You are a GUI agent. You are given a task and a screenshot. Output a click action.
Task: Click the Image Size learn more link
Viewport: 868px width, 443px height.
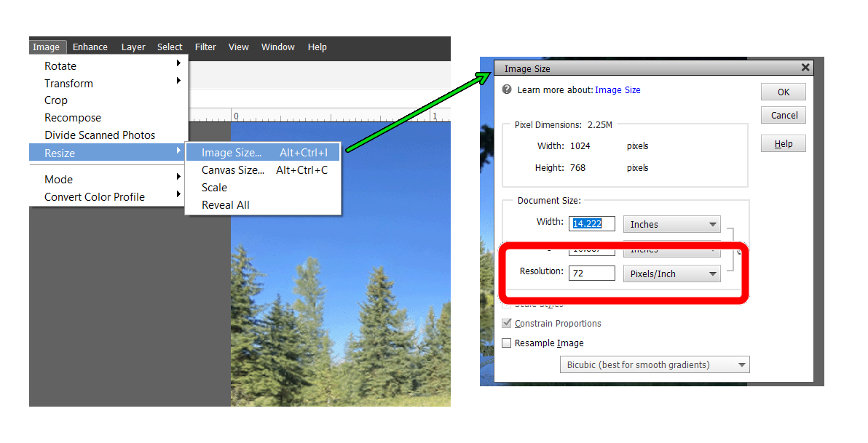[x=618, y=89]
